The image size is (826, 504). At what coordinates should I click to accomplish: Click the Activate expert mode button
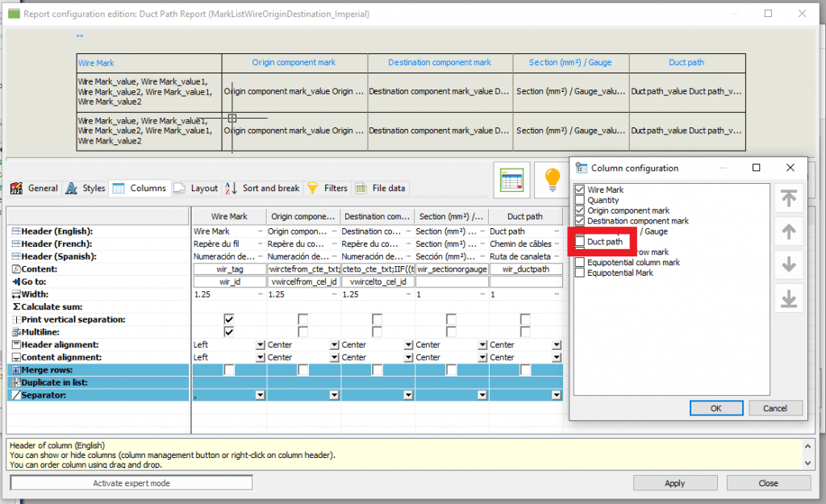(131, 483)
